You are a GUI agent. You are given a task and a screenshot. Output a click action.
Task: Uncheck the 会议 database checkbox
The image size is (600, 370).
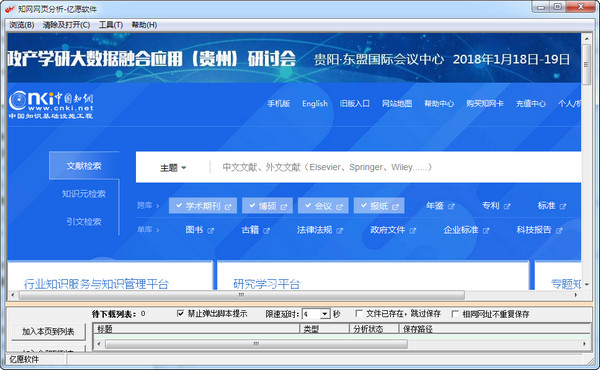[308, 205]
